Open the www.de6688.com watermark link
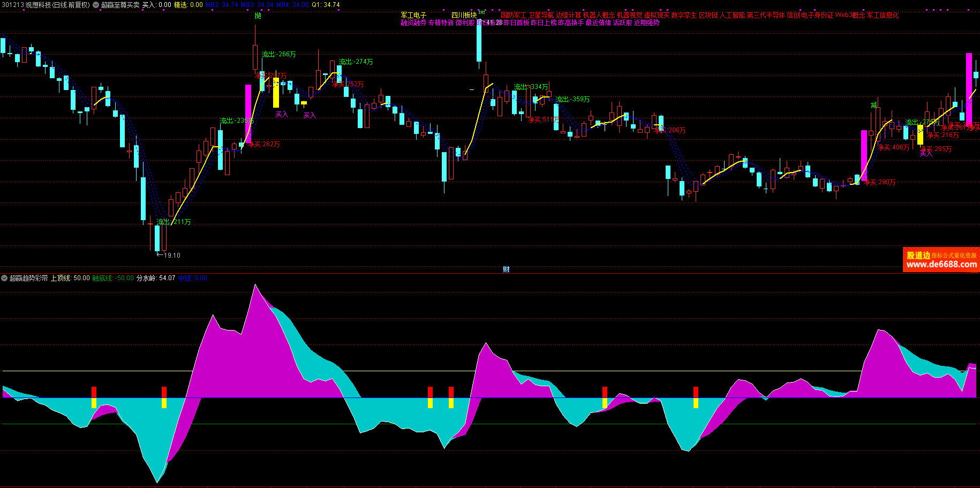 point(941,265)
